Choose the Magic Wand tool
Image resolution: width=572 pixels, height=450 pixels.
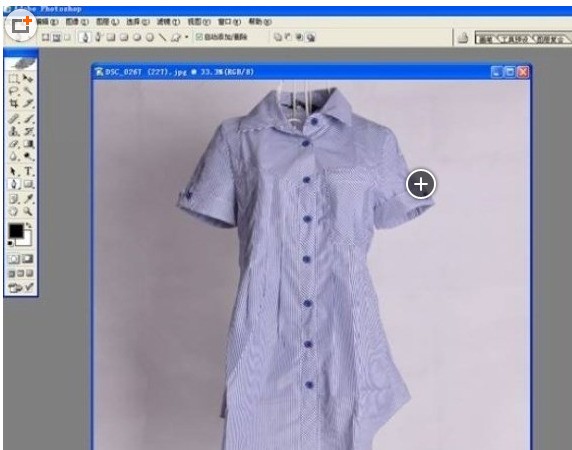click(28, 91)
